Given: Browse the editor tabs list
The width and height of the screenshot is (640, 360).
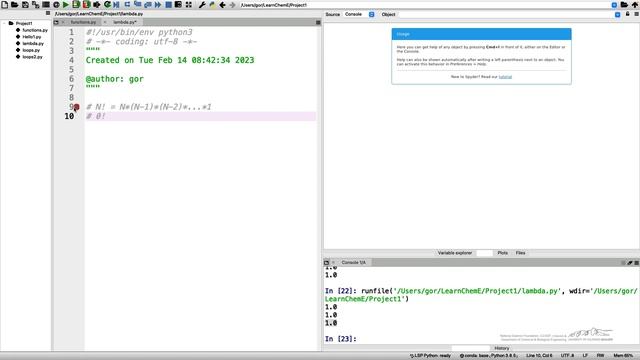Looking at the screenshot, I should point(56,22).
